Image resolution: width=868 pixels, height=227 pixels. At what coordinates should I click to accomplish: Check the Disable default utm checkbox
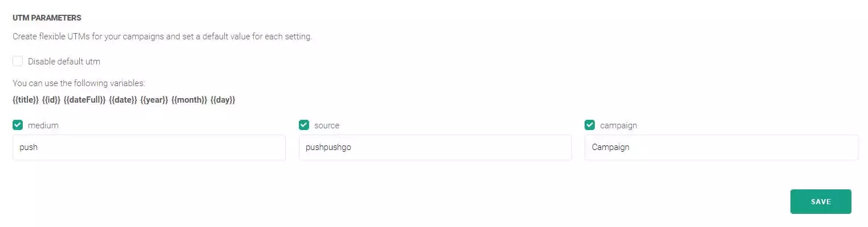click(18, 61)
